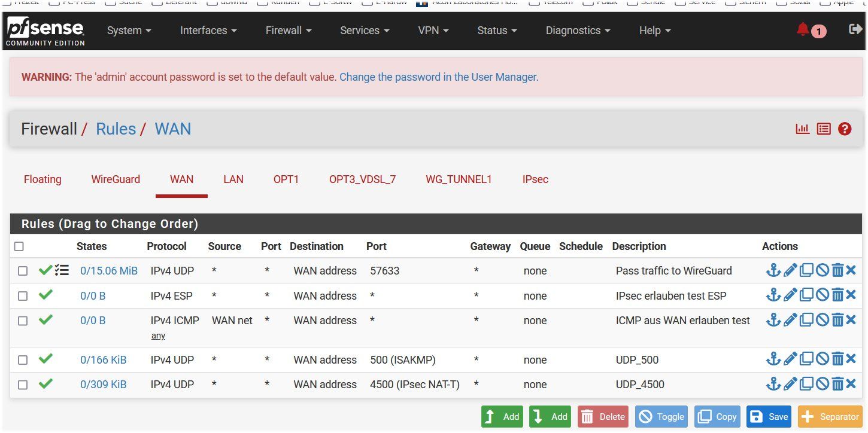Switch to the WG_TUNNEL1 rules tab

459,179
